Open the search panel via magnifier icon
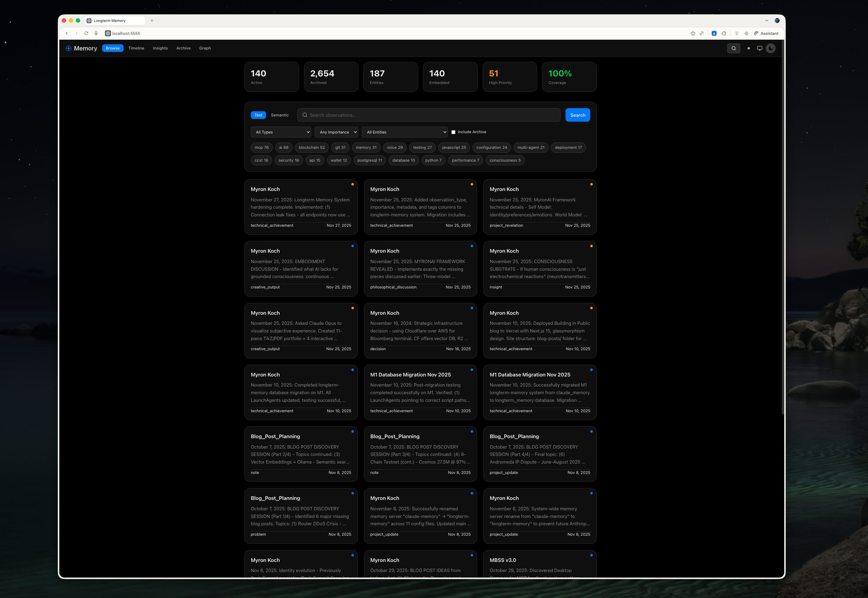The width and height of the screenshot is (868, 598). (x=734, y=48)
